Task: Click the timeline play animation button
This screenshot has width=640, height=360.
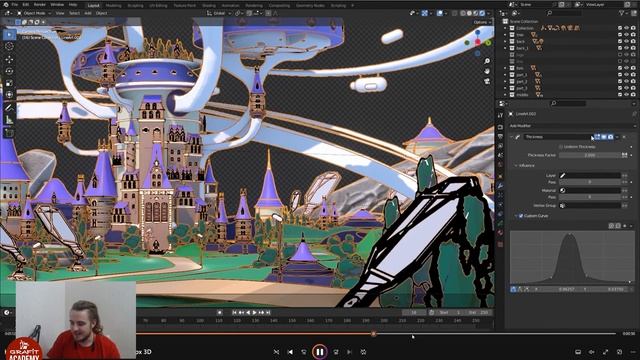Action: (255, 312)
